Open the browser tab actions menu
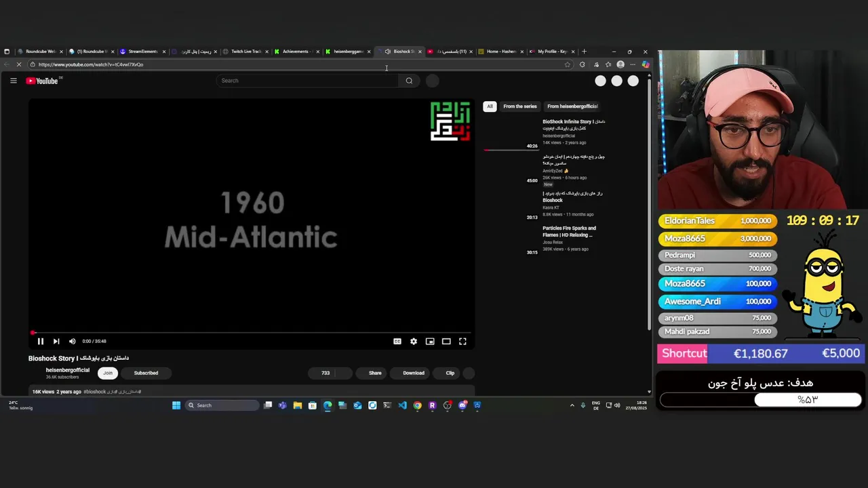 coord(7,52)
